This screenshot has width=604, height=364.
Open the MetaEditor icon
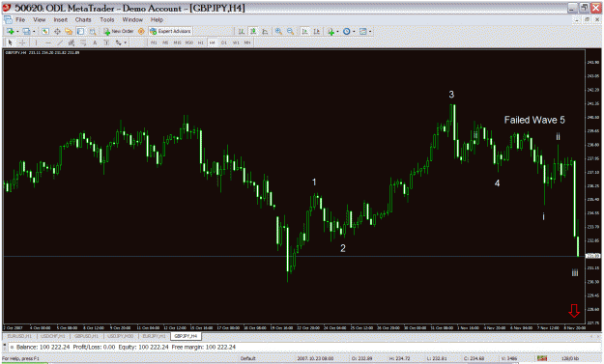141,31
